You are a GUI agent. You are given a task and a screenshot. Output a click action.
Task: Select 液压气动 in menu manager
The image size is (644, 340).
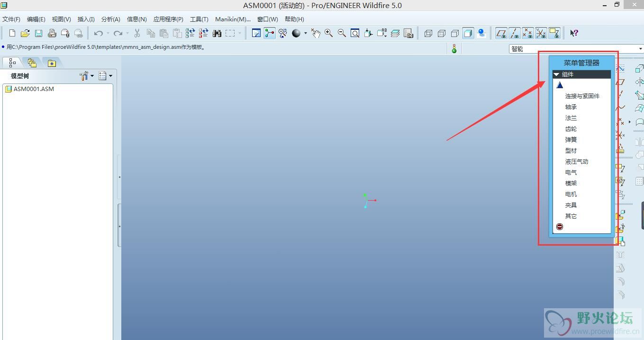(577, 162)
